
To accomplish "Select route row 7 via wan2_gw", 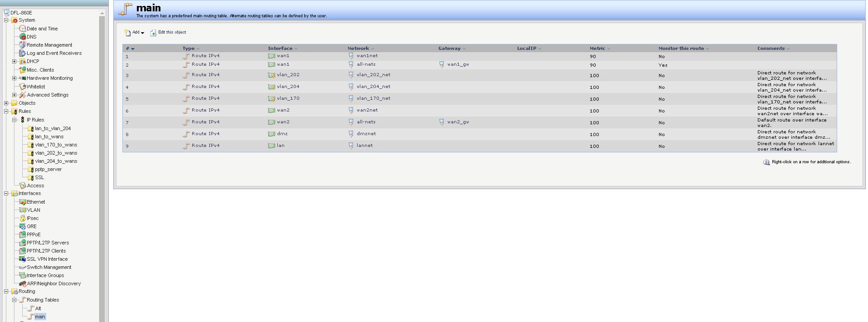I will tap(480, 122).
